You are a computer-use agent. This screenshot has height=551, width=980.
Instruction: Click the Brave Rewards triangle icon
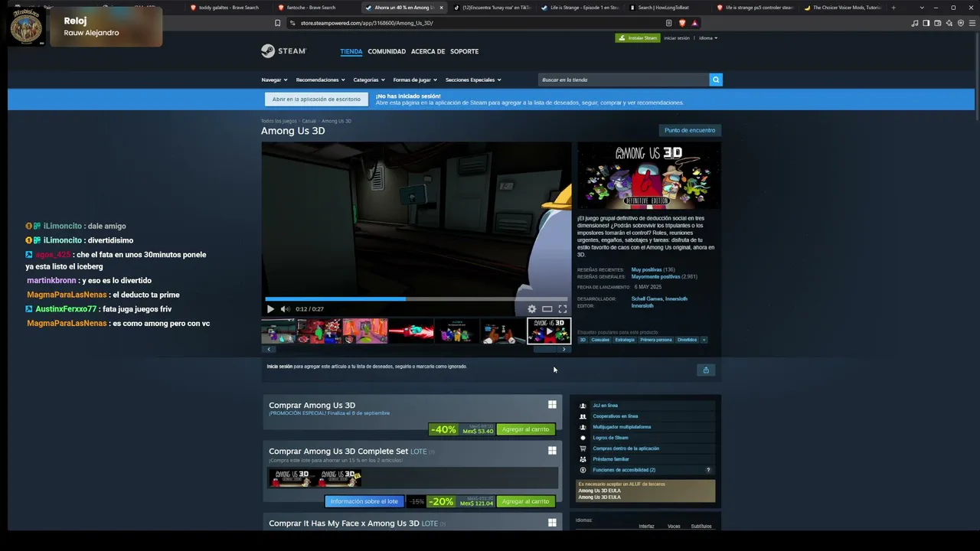pos(694,23)
